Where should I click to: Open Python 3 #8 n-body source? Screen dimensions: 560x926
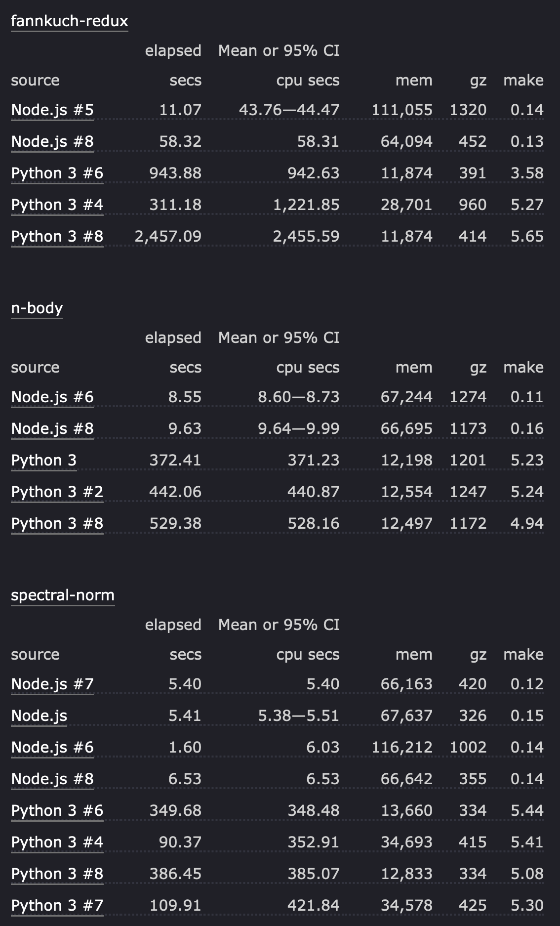pyautogui.click(x=57, y=524)
